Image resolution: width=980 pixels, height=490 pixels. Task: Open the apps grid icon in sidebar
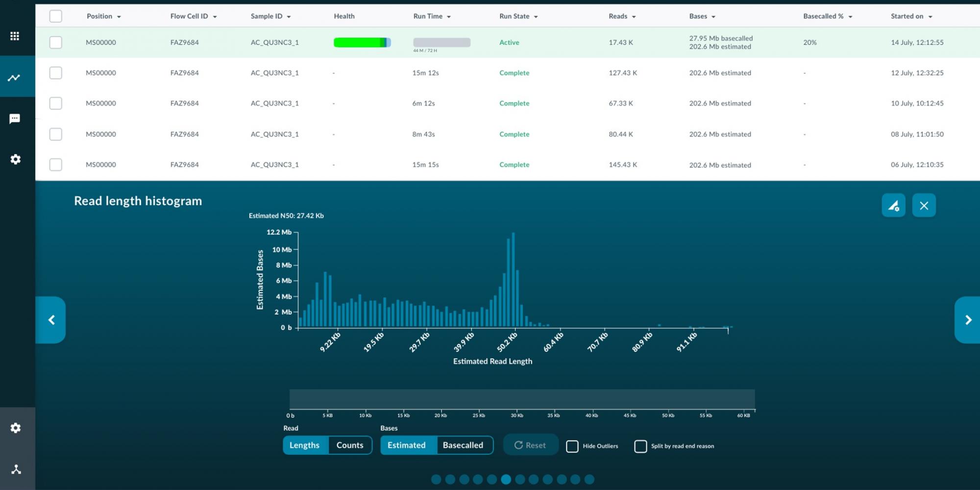15,36
